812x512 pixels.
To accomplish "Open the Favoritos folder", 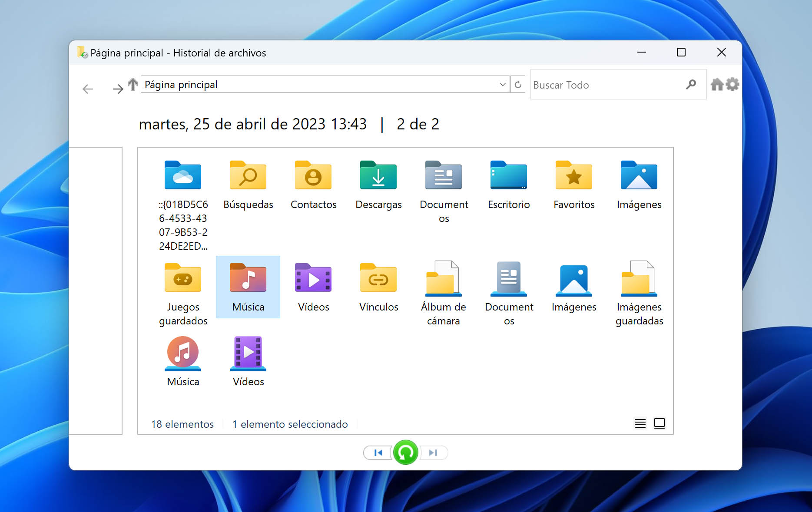I will (574, 176).
